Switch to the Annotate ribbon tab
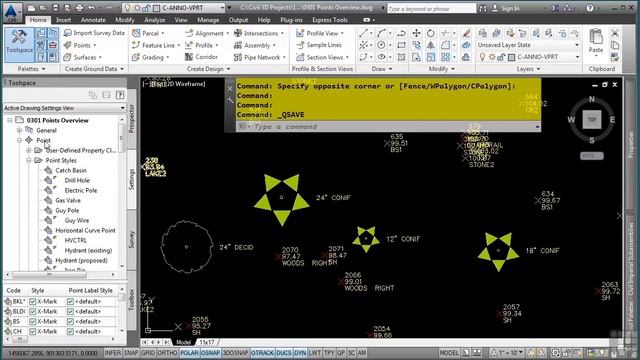Viewport: 640px width, 360px height. click(x=93, y=20)
